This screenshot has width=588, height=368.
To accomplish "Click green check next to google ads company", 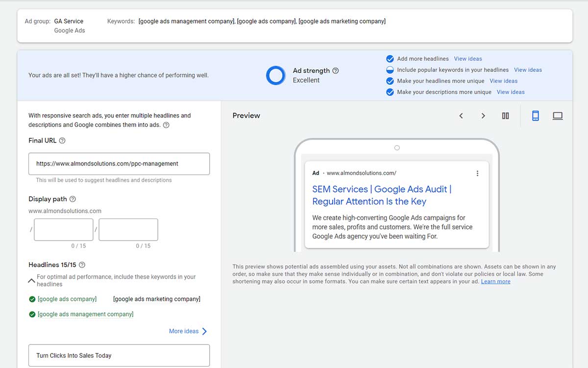I will tap(32, 299).
